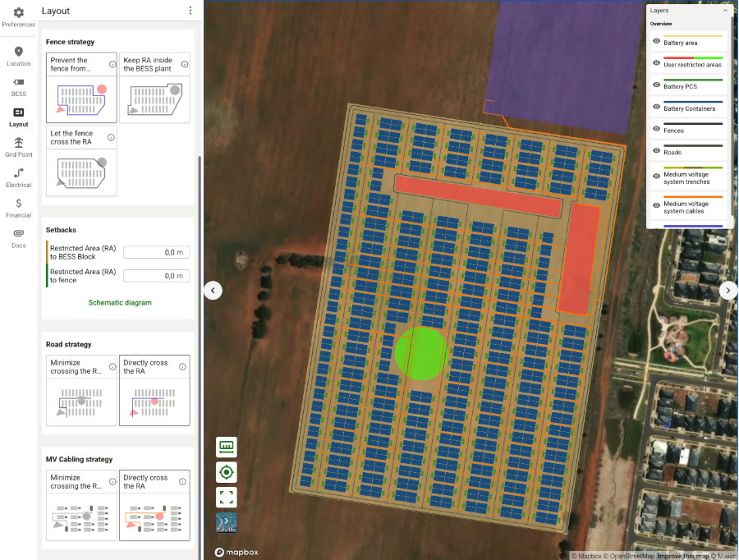Toggle visibility of Fences layer
Screen dimensions: 739x560
656,129
